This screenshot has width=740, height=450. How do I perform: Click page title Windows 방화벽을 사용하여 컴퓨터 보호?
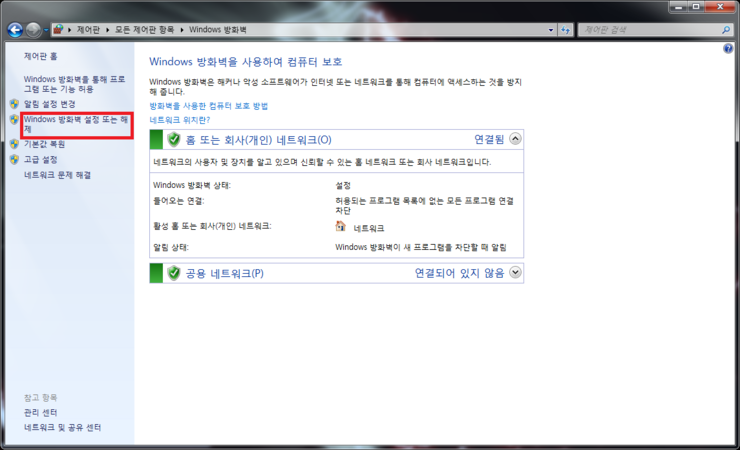pyautogui.click(x=245, y=62)
